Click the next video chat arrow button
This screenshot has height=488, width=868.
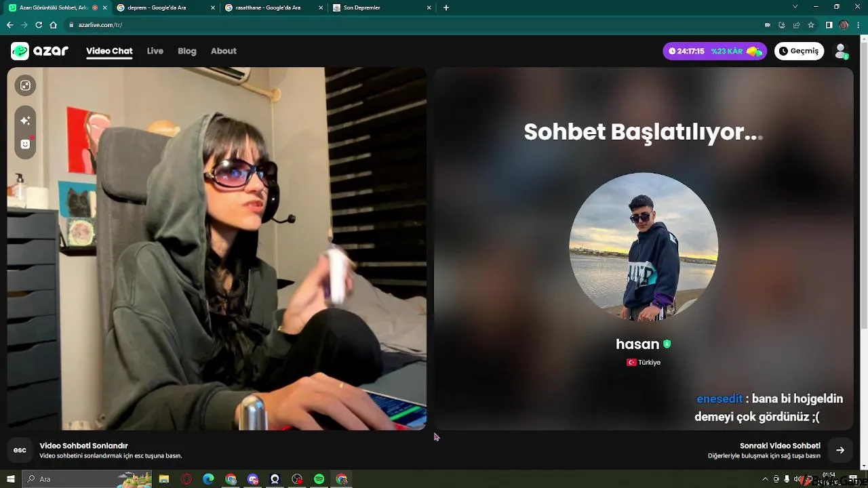pyautogui.click(x=840, y=450)
